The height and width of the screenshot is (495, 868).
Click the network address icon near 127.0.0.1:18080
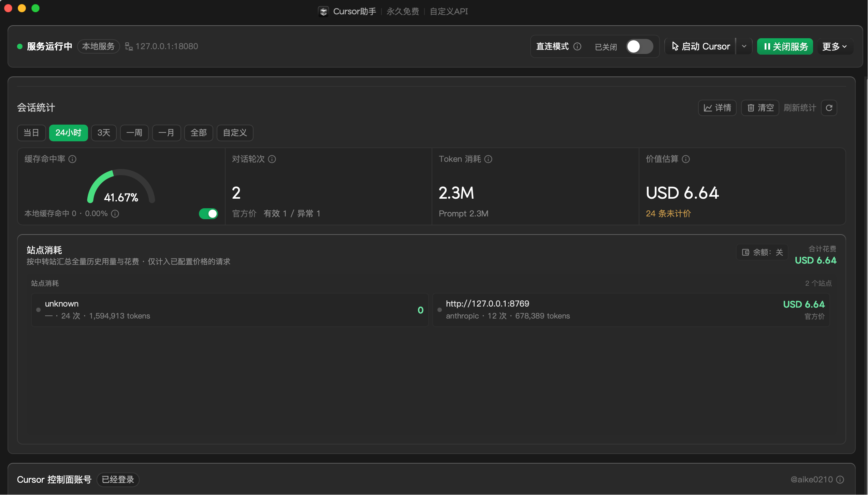tap(129, 46)
